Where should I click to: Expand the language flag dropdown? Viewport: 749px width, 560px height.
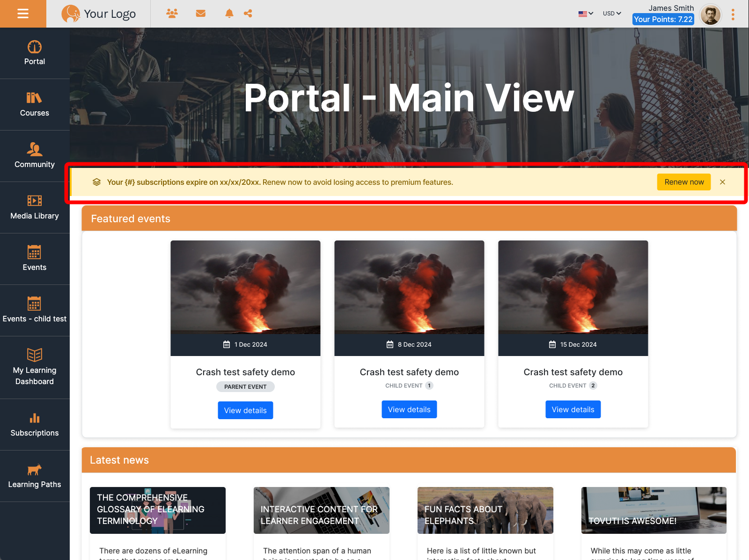click(x=586, y=14)
